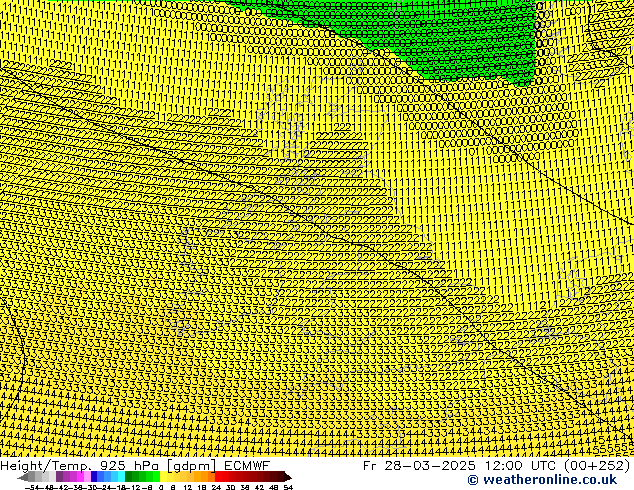
Task: Click the 54 label at the legend end
Action: tap(287, 487)
